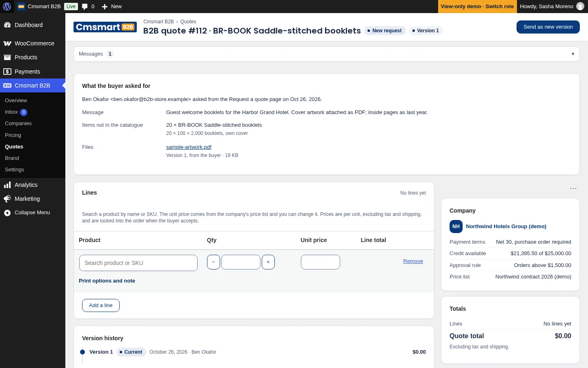Click the Products archive icon
The image size is (588, 368).
(x=7, y=57)
